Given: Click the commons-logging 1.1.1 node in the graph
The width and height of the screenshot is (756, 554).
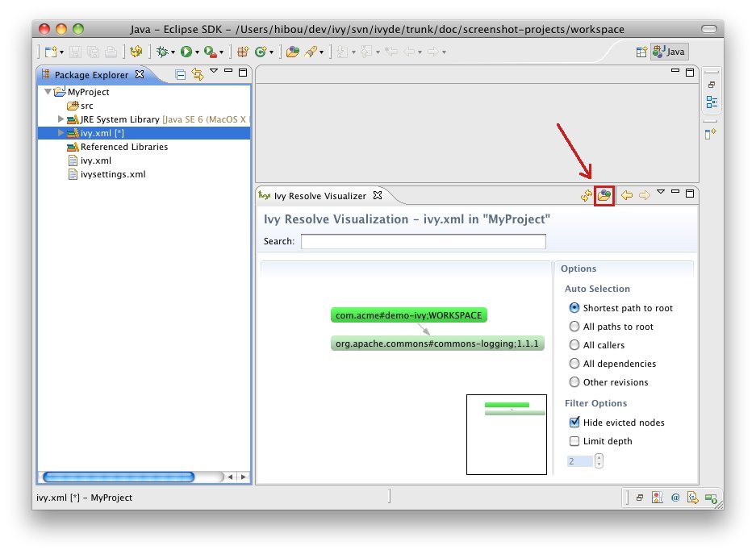Looking at the screenshot, I should (437, 344).
